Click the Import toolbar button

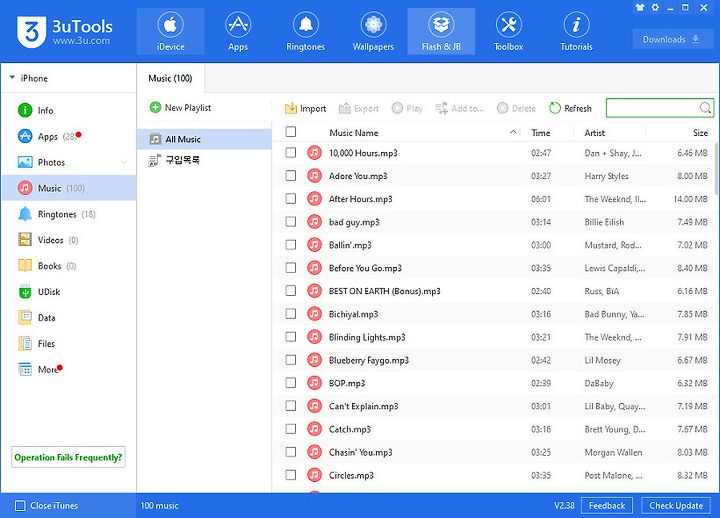click(305, 108)
